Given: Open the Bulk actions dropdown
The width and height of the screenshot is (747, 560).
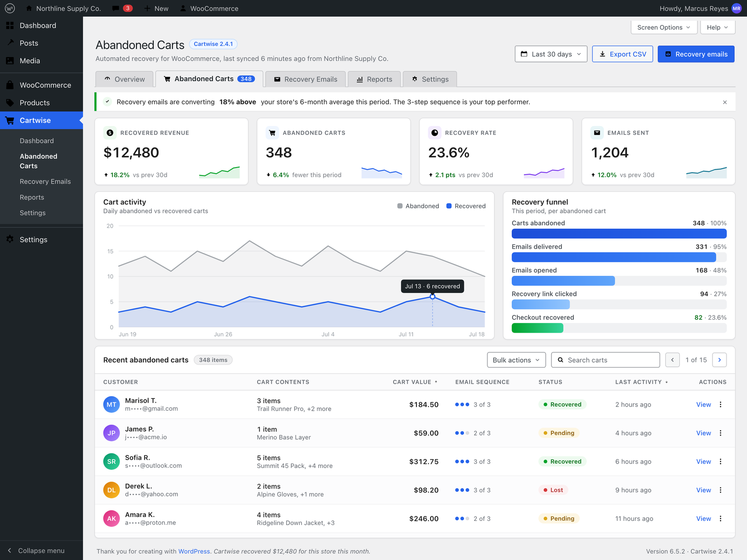Looking at the screenshot, I should point(516,360).
